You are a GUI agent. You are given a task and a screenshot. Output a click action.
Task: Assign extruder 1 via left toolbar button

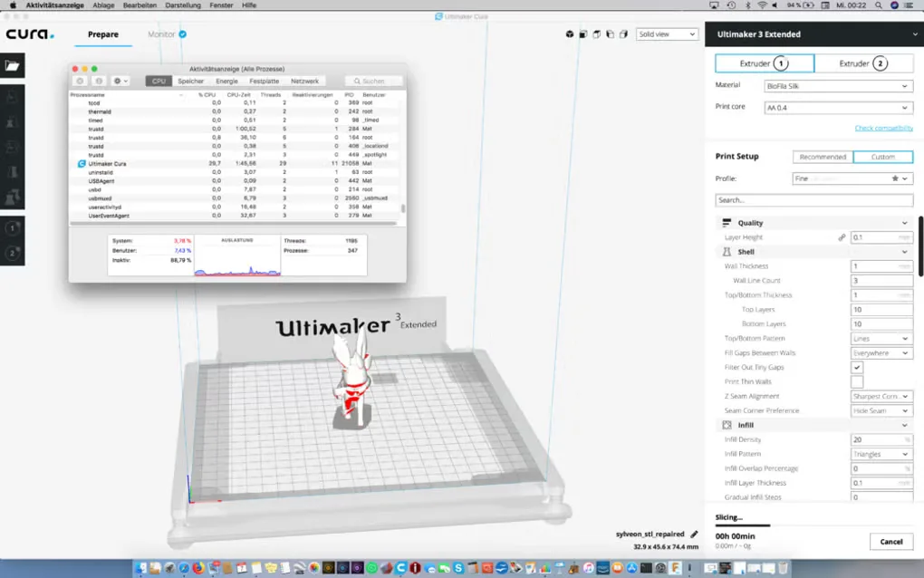(13, 228)
